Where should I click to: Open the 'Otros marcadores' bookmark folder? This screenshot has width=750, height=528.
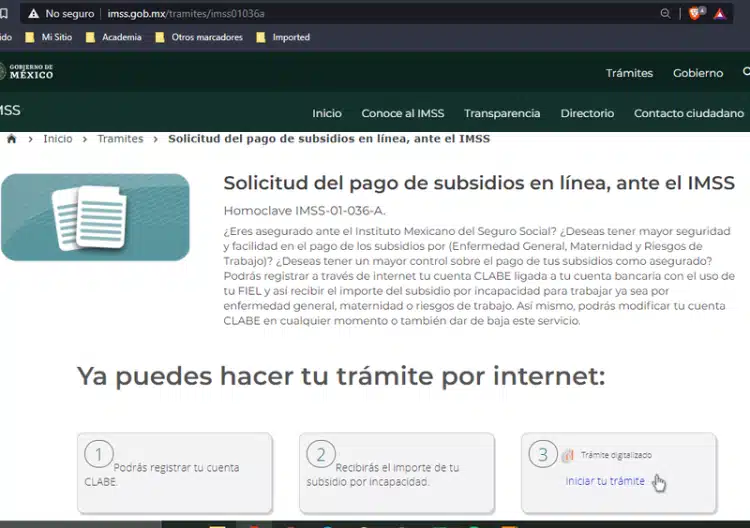[x=198, y=37]
